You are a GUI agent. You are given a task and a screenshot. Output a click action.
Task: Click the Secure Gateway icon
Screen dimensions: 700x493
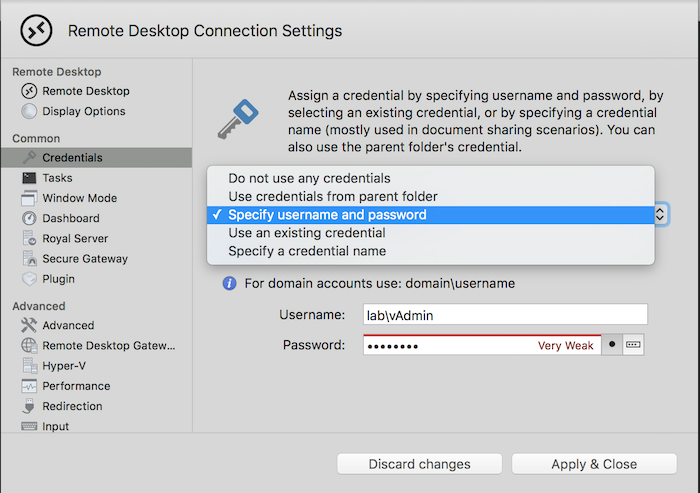(29, 259)
